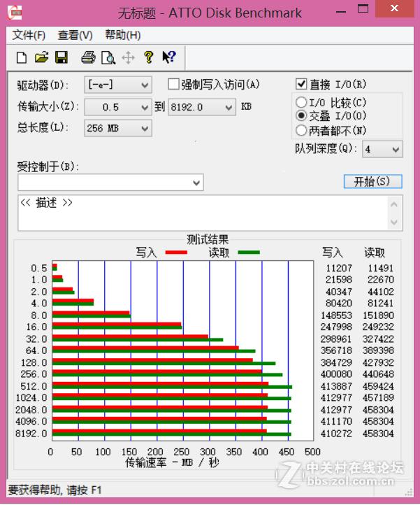The image size is (420, 505).
Task: Click write value 413887
Action: [x=337, y=386]
